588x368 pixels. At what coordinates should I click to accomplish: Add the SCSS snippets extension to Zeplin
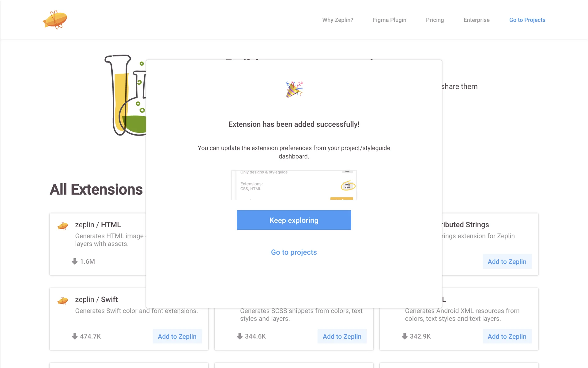click(x=342, y=336)
